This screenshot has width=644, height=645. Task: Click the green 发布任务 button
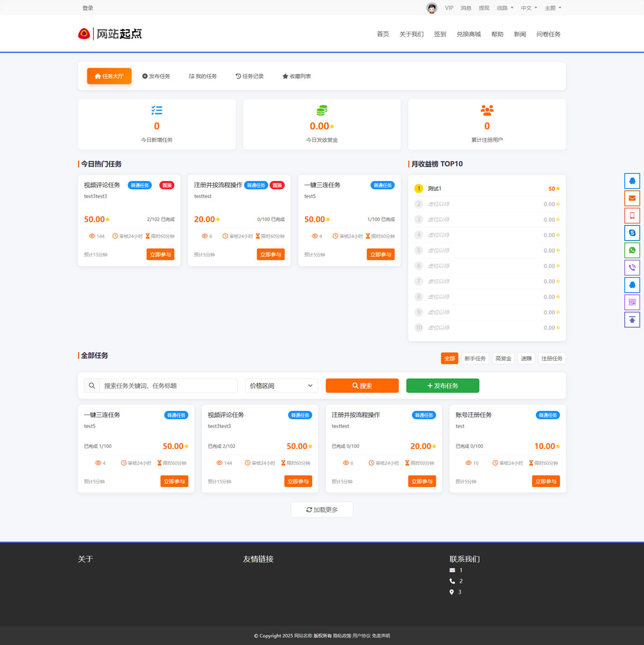click(442, 386)
